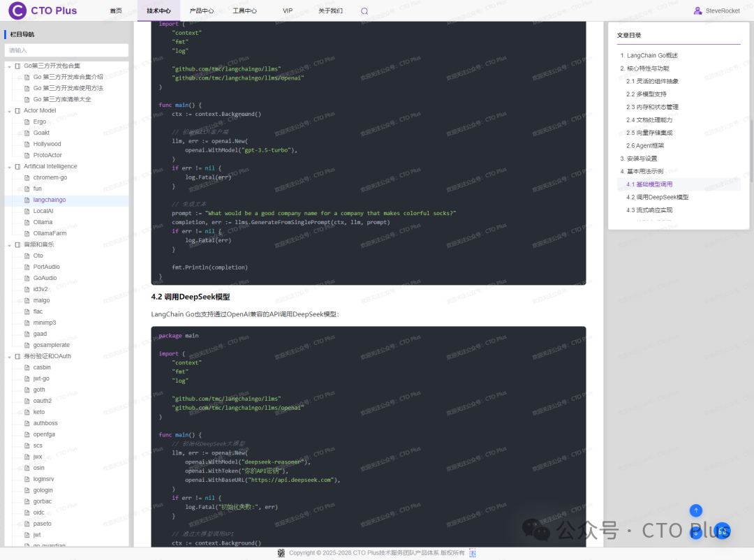Open the VIP nav item
This screenshot has height=560, width=754.
point(288,10)
